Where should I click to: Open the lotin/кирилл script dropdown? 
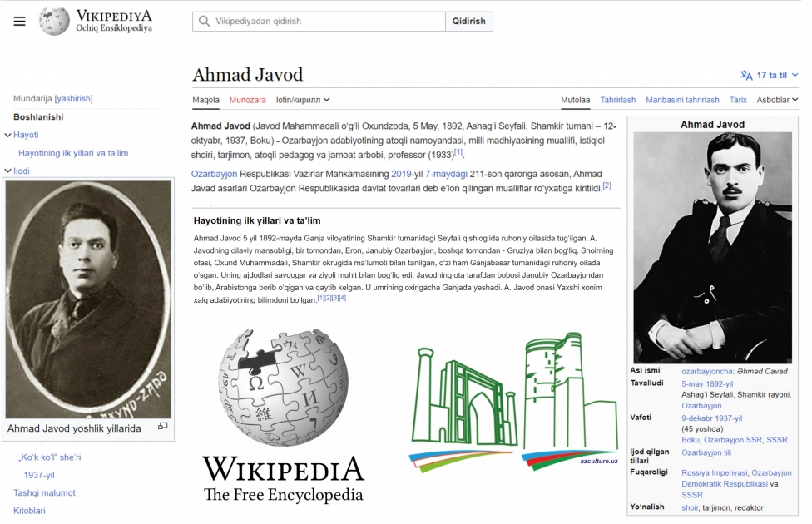tap(303, 100)
